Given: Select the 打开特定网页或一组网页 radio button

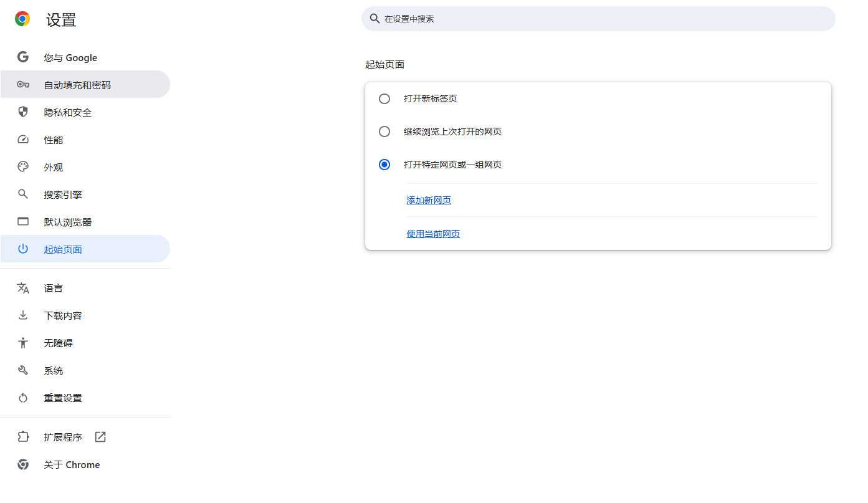Looking at the screenshot, I should 384,165.
